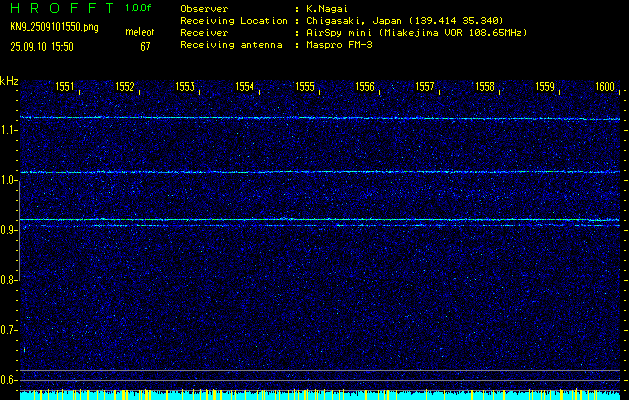Click the Observer name K.Nagai

[326, 9]
